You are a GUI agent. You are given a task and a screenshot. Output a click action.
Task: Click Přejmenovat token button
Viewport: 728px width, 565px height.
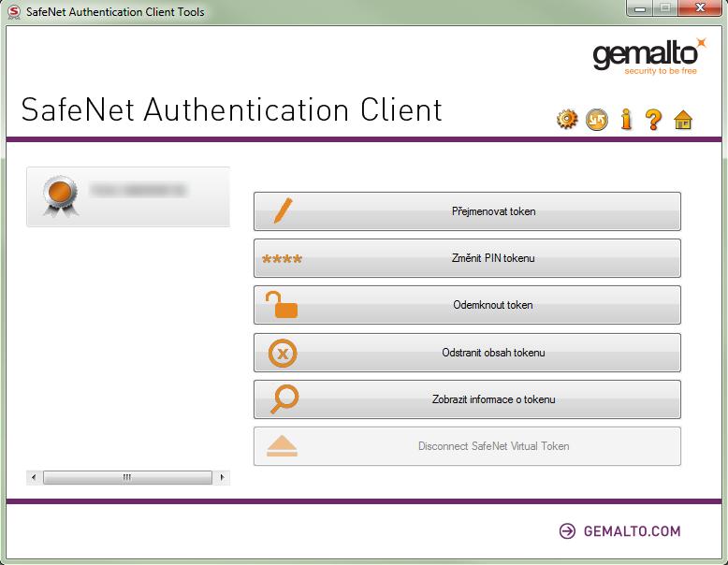pos(467,211)
